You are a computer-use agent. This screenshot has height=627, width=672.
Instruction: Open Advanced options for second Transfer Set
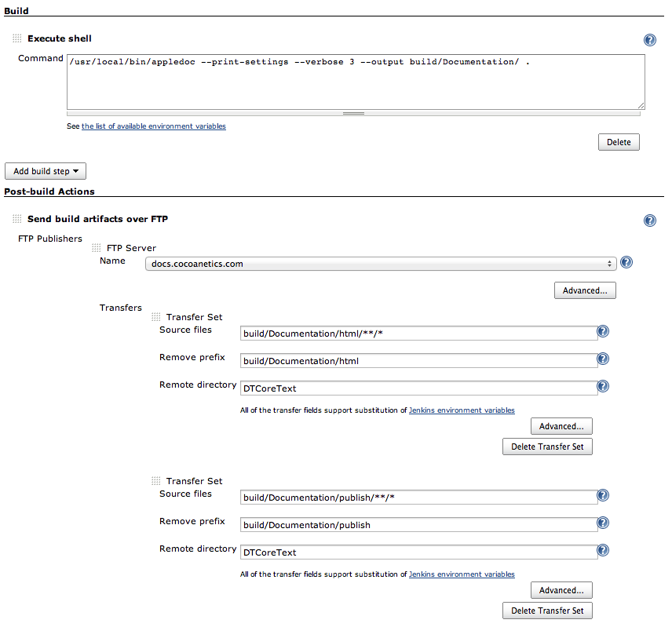pyautogui.click(x=561, y=590)
